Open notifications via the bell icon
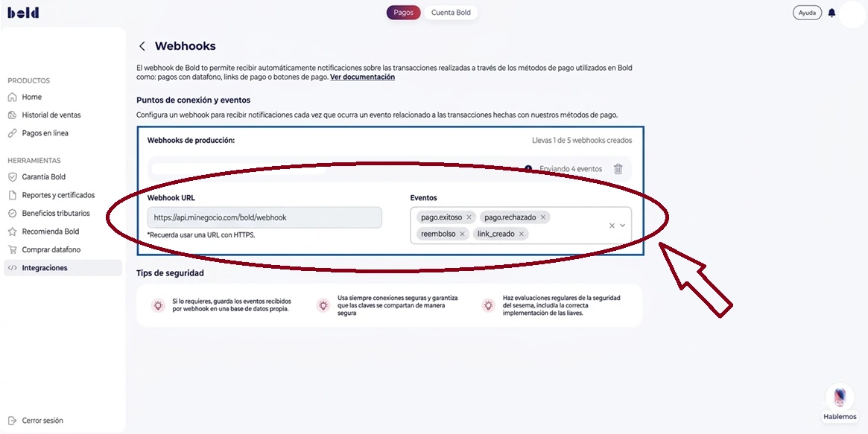Image resolution: width=868 pixels, height=434 pixels. point(831,12)
